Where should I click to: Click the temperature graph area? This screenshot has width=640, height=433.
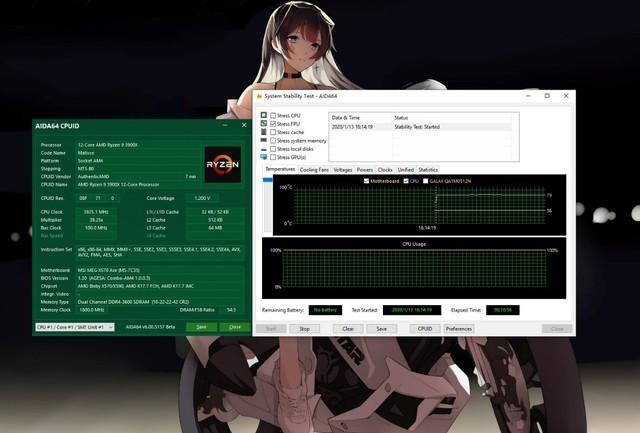coord(419,205)
